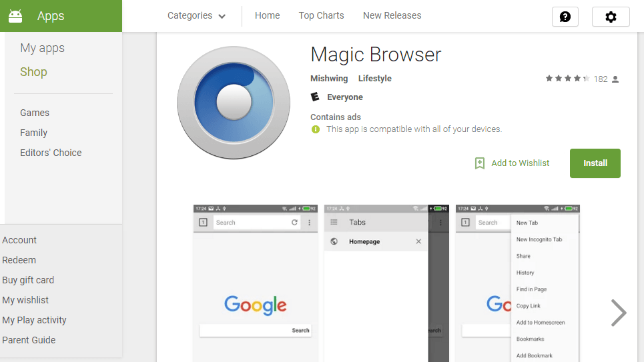Screen dimensions: 644x362
Task: Click the Everyone rating text
Action: tap(345, 97)
